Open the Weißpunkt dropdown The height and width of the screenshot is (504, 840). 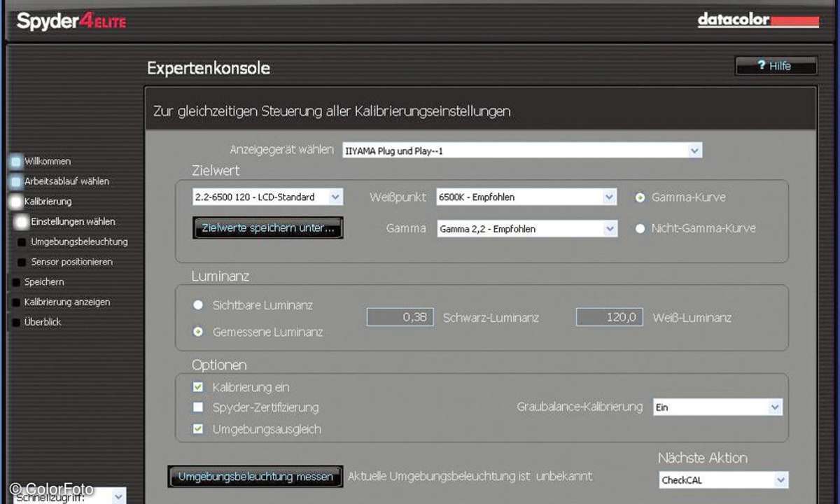click(x=526, y=197)
